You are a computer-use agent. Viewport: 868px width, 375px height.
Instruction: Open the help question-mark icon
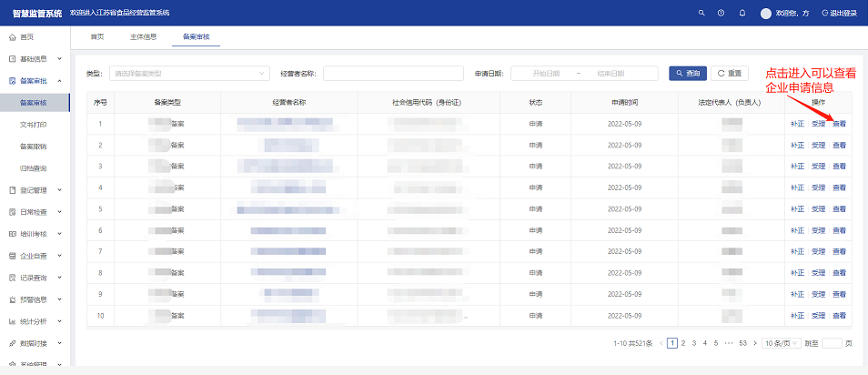(722, 13)
